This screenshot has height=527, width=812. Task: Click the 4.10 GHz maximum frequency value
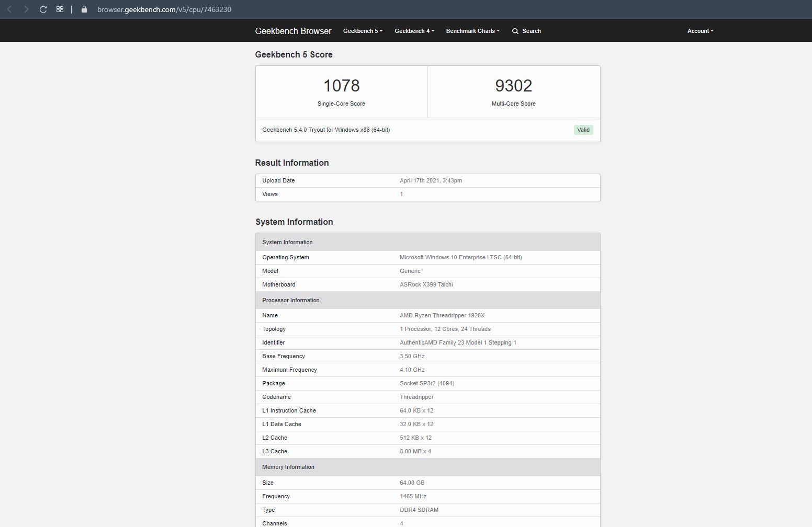click(412, 370)
